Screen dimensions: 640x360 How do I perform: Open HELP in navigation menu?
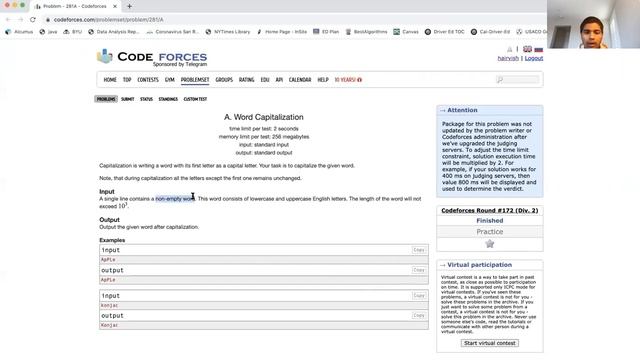point(323,80)
